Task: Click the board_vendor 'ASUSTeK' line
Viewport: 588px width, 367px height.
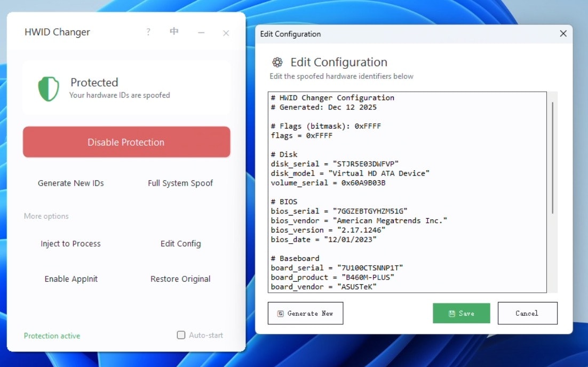Action: point(324,287)
